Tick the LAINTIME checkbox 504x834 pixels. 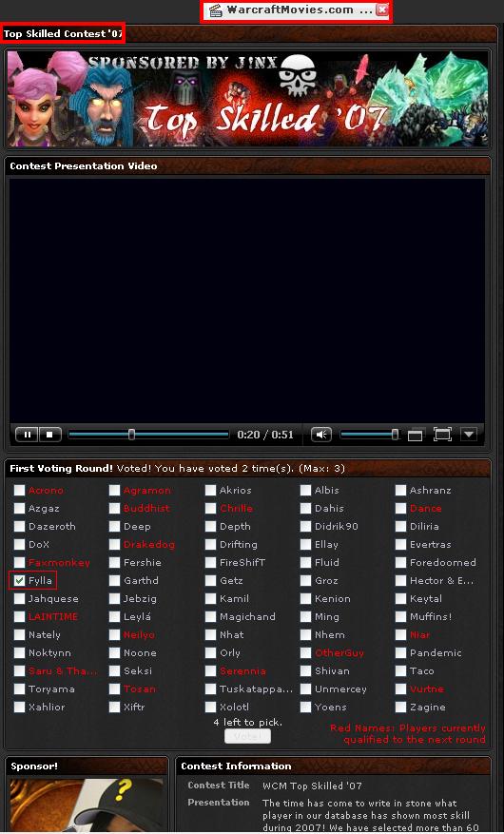19,617
